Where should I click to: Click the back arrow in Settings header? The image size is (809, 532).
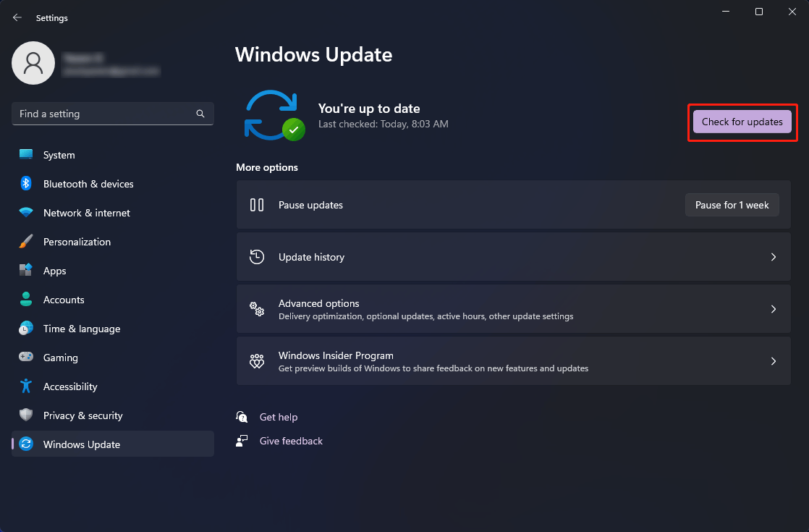tap(17, 17)
